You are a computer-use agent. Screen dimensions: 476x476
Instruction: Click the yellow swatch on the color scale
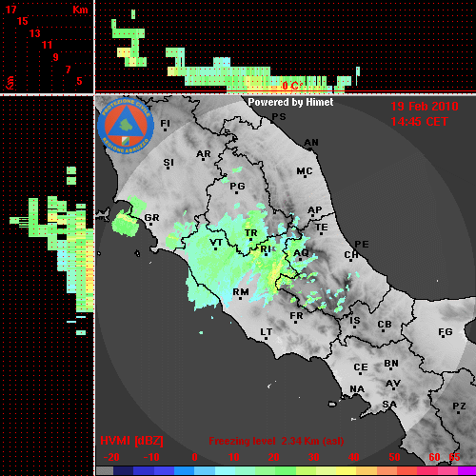pyautogui.click(x=346, y=471)
